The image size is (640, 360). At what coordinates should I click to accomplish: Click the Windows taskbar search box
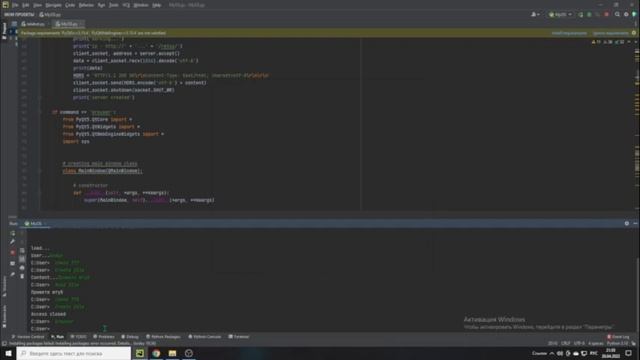tap(74, 353)
